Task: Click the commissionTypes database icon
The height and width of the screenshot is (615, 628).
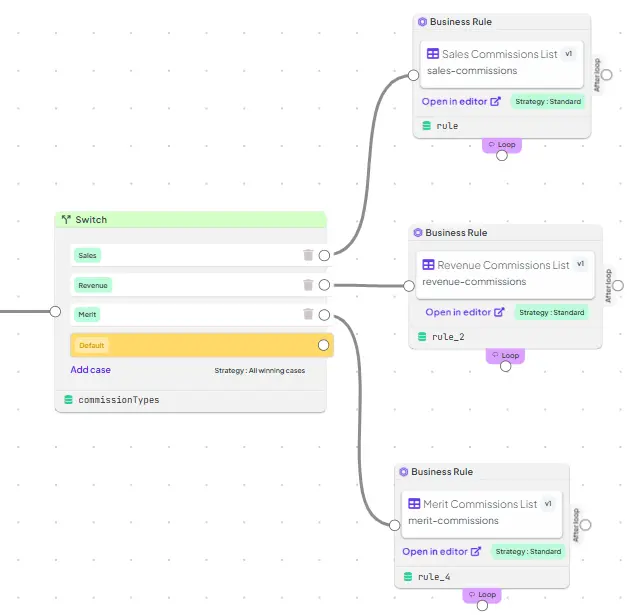Action: click(x=68, y=400)
